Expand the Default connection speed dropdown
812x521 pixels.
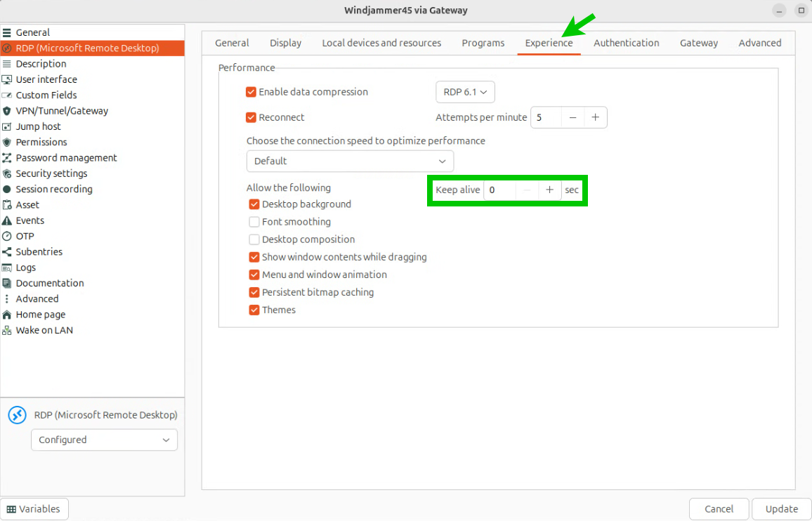point(350,161)
